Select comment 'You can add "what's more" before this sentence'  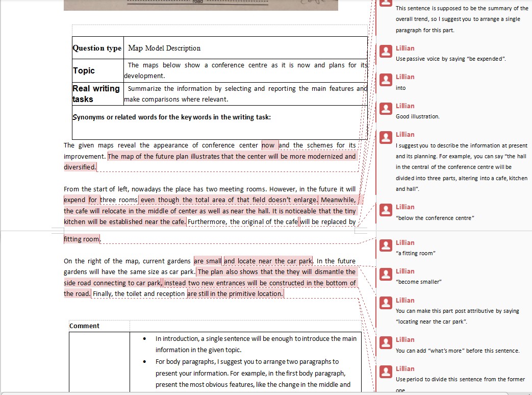458,351
